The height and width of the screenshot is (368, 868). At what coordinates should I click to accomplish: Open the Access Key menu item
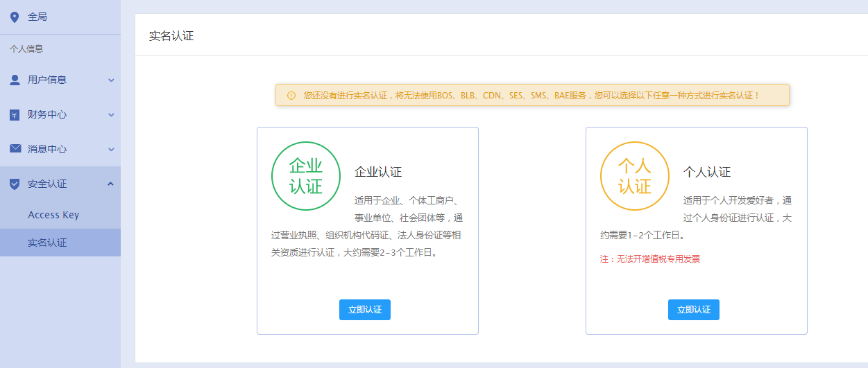click(53, 215)
